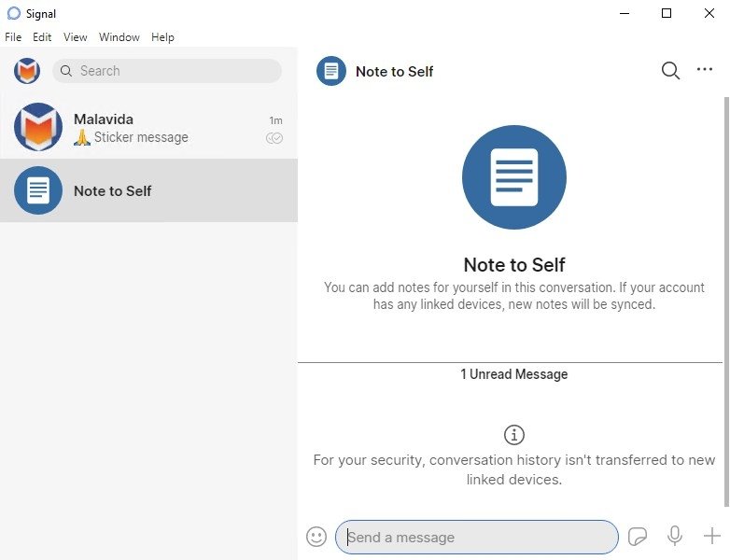Click the read receipt icon on Malavida's message
The width and height of the screenshot is (730, 560).
pyautogui.click(x=274, y=138)
